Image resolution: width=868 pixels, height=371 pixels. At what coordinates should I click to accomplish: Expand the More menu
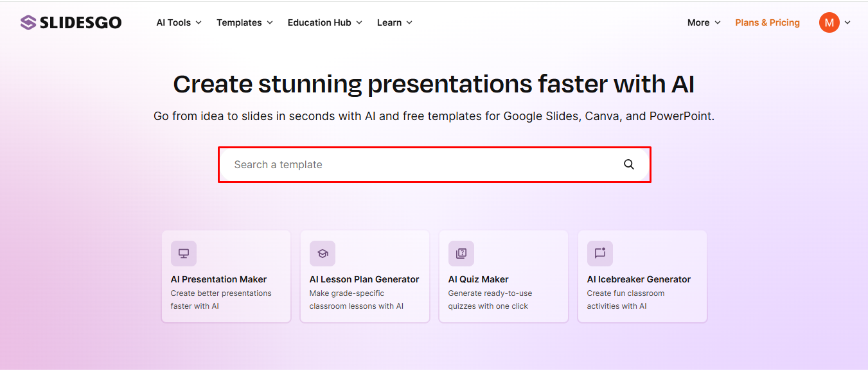coord(704,22)
